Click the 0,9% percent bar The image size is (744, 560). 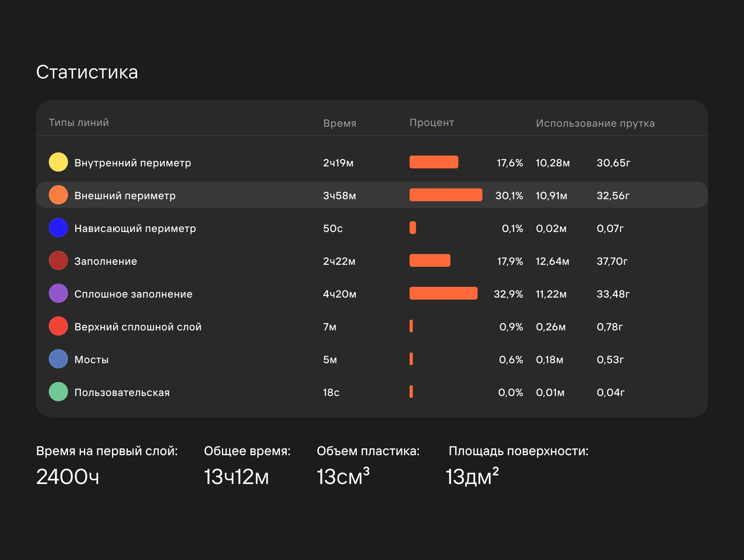(411, 326)
